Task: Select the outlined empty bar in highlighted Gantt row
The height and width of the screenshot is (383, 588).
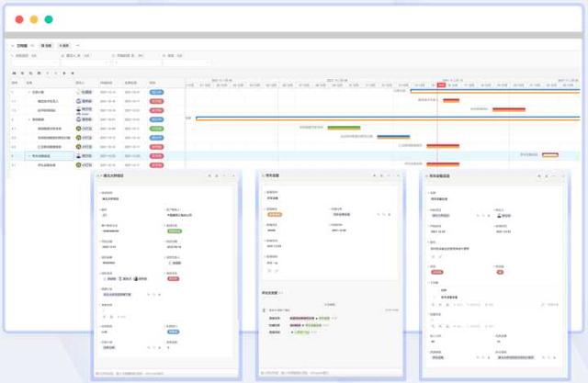Action: coord(550,155)
